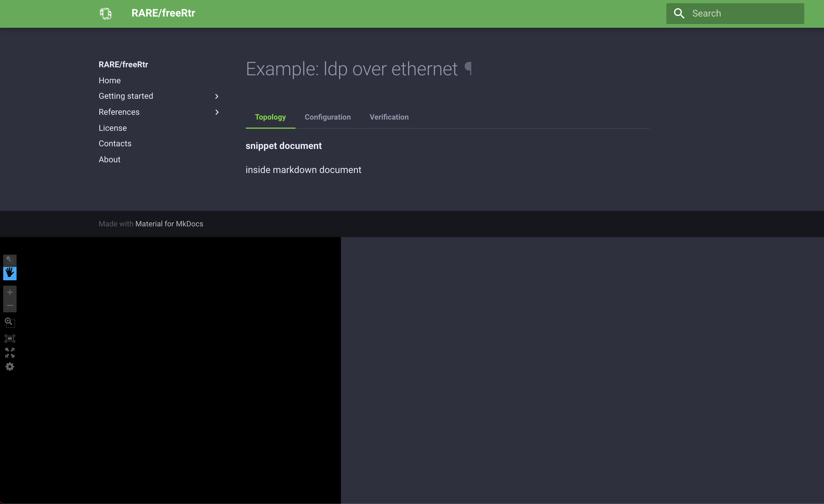Visit the Material for MkDocs link
This screenshot has height=504, width=824.
click(x=169, y=224)
